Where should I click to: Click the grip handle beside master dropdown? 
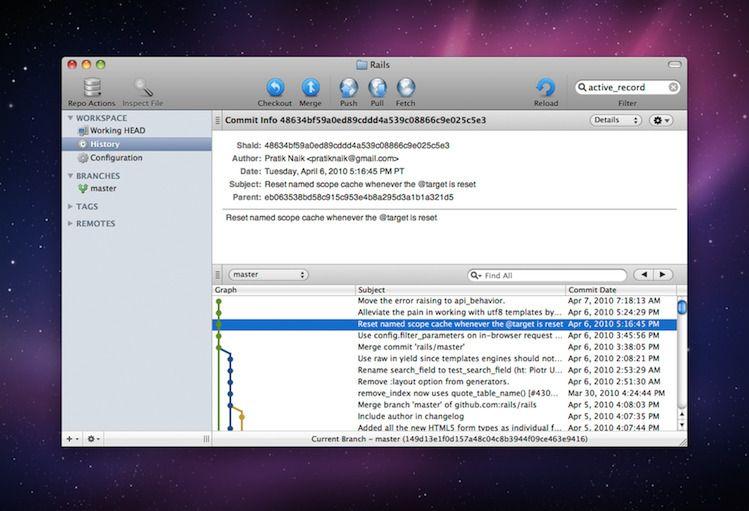(x=218, y=275)
